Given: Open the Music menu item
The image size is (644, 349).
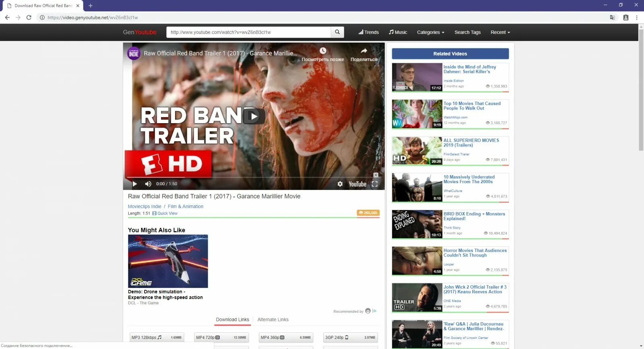Looking at the screenshot, I should click(398, 32).
